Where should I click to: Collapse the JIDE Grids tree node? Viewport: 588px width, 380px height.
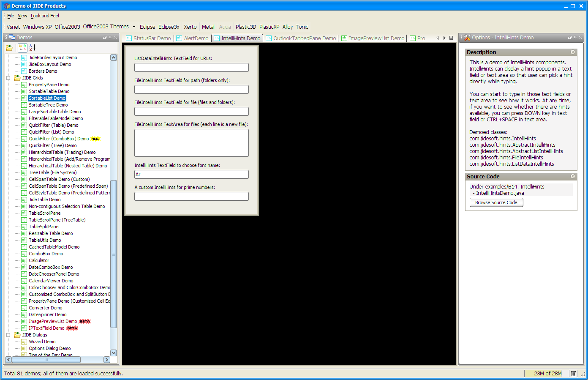(8, 78)
